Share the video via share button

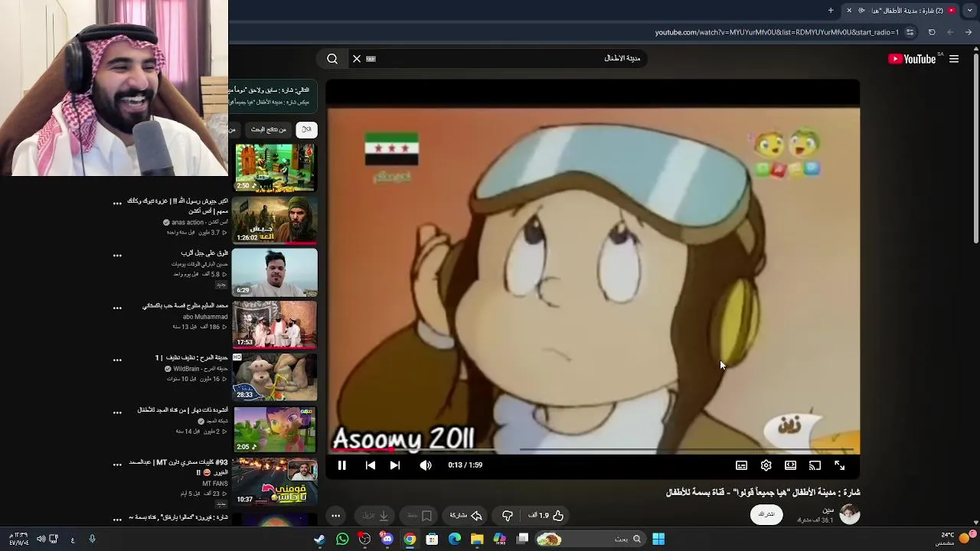(465, 516)
